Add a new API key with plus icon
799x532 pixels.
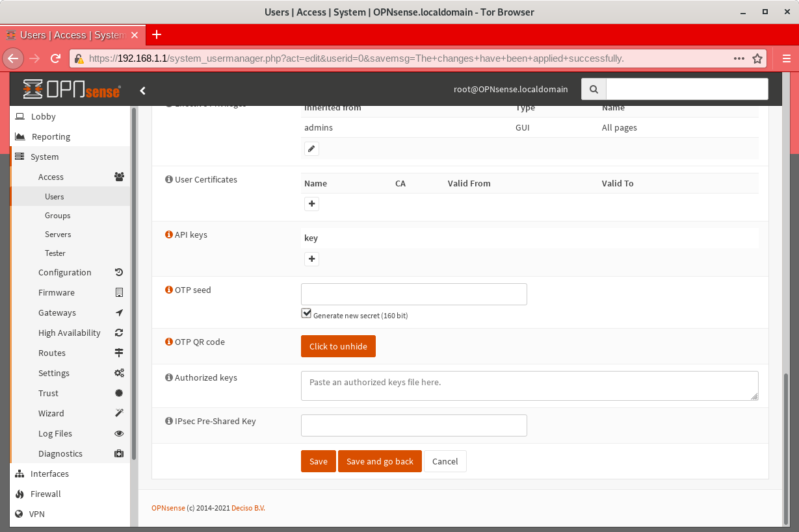point(311,259)
